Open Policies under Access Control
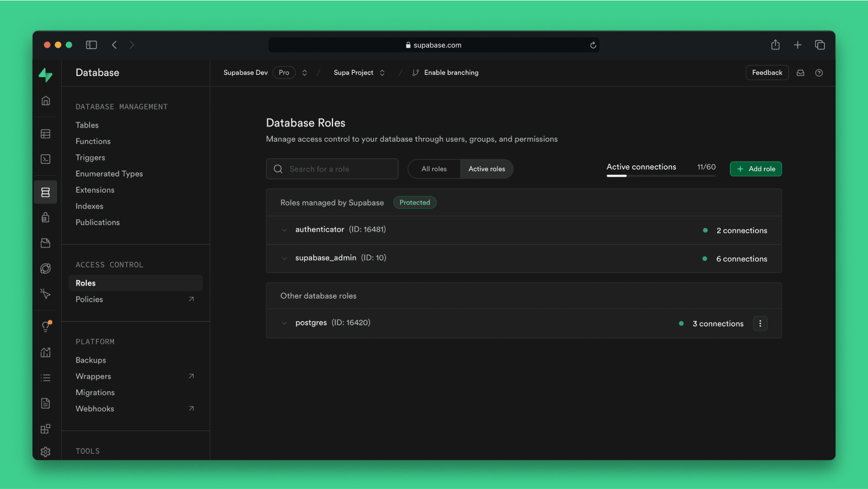This screenshot has height=489, width=868. [89, 299]
